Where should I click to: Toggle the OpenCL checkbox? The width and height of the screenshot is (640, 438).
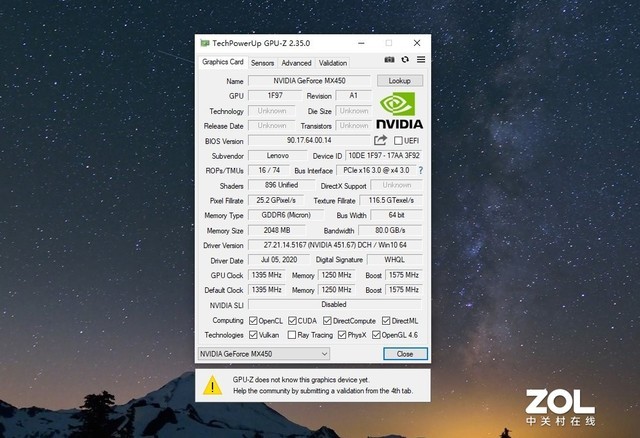(253, 320)
